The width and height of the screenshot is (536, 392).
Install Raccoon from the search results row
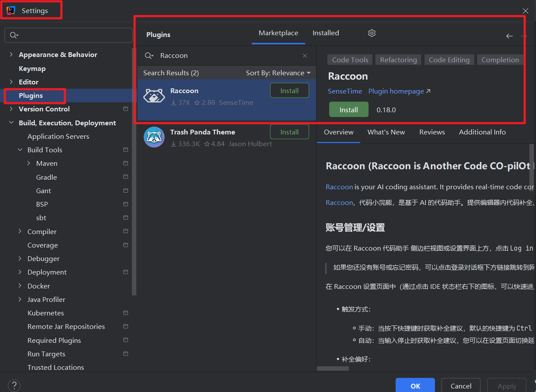click(x=290, y=90)
